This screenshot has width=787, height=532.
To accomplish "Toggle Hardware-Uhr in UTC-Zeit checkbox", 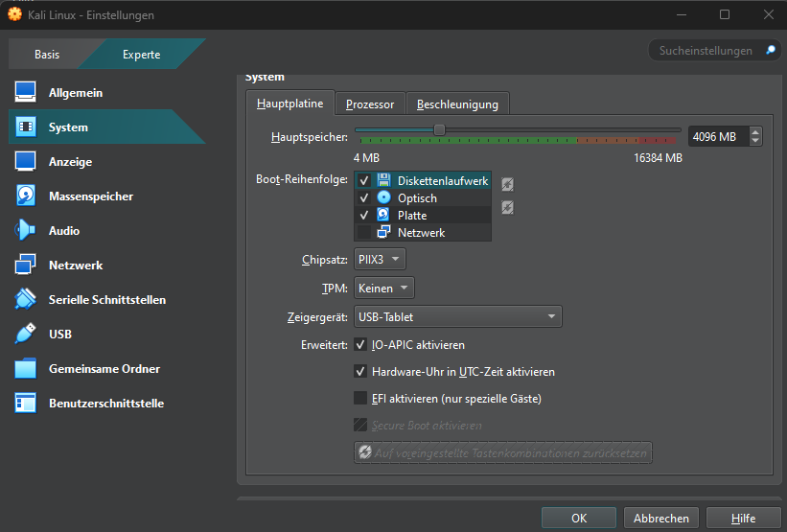I will 361,371.
